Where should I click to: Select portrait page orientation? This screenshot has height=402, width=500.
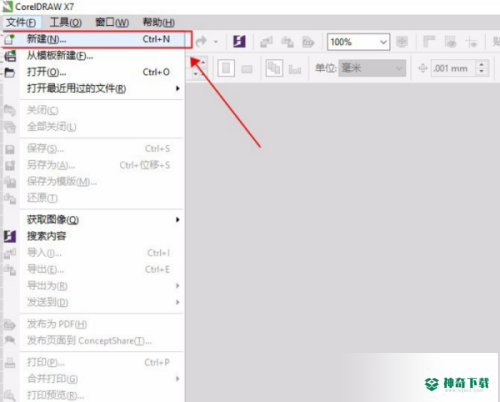point(226,68)
